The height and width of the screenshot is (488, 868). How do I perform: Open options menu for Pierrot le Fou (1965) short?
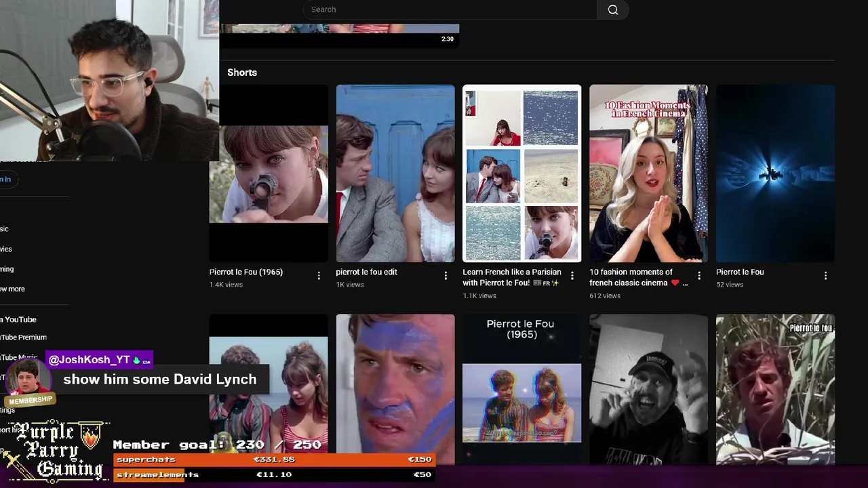click(319, 275)
